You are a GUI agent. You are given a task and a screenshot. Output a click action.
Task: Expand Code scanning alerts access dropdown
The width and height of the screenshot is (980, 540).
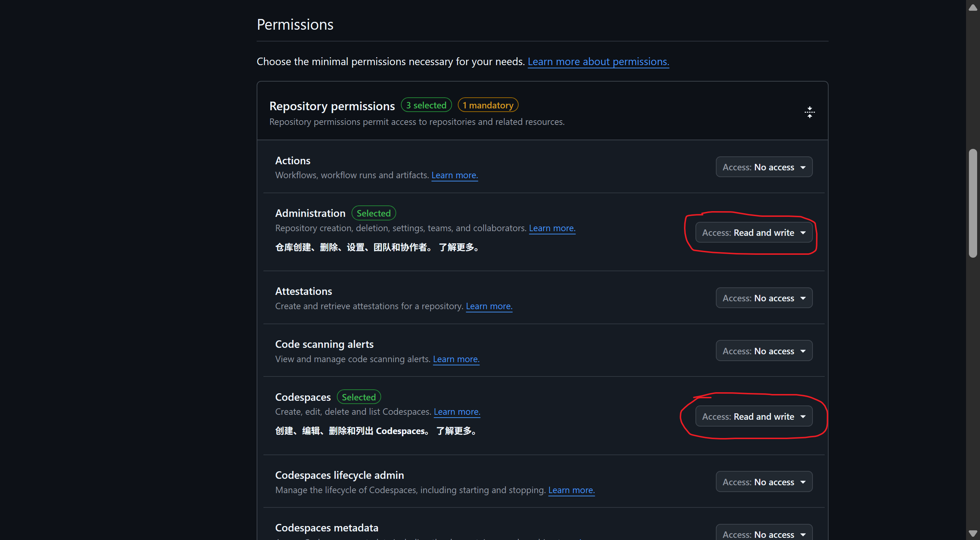tap(763, 351)
